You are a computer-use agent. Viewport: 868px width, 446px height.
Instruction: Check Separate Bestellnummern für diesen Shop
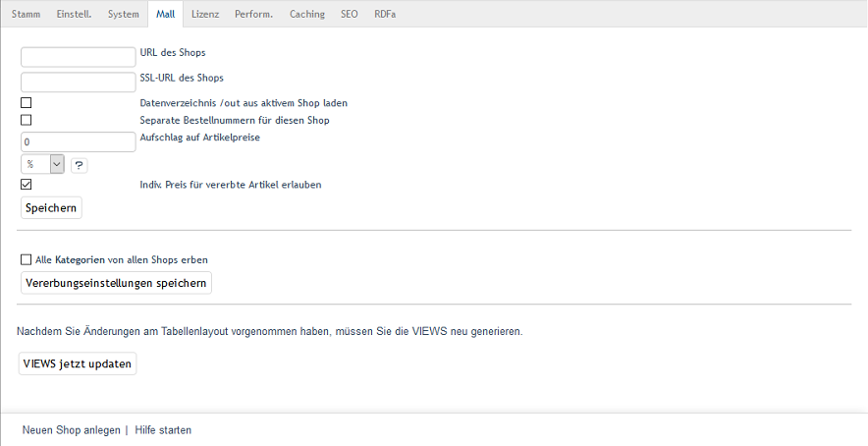27,120
